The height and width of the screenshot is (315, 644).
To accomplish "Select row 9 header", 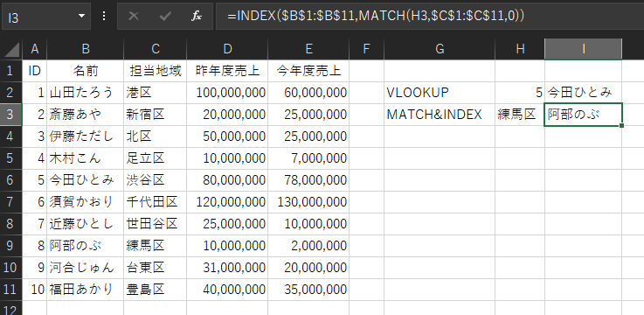I will [11, 246].
